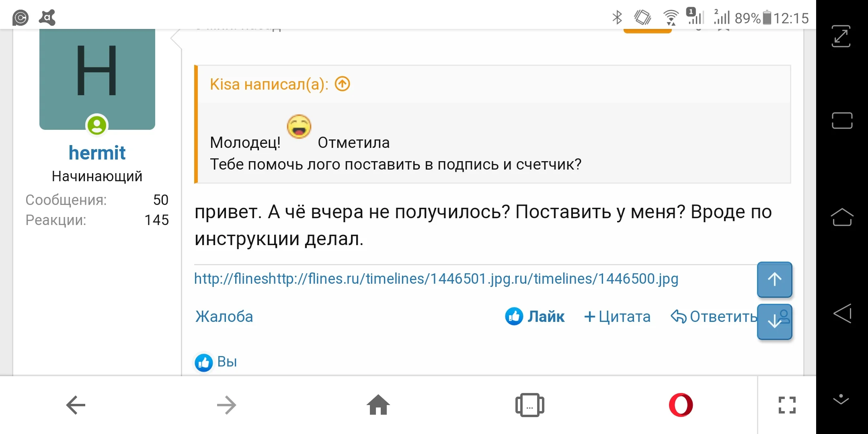Tap the laughing emoji in Kisa's quote
This screenshot has height=434, width=868.
[299, 127]
